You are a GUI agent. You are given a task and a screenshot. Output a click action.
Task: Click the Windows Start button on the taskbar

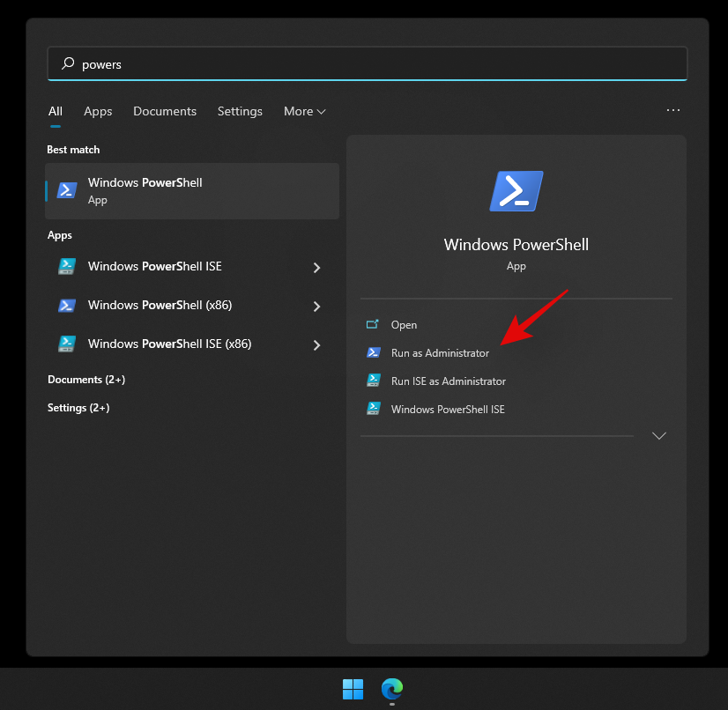(353, 689)
